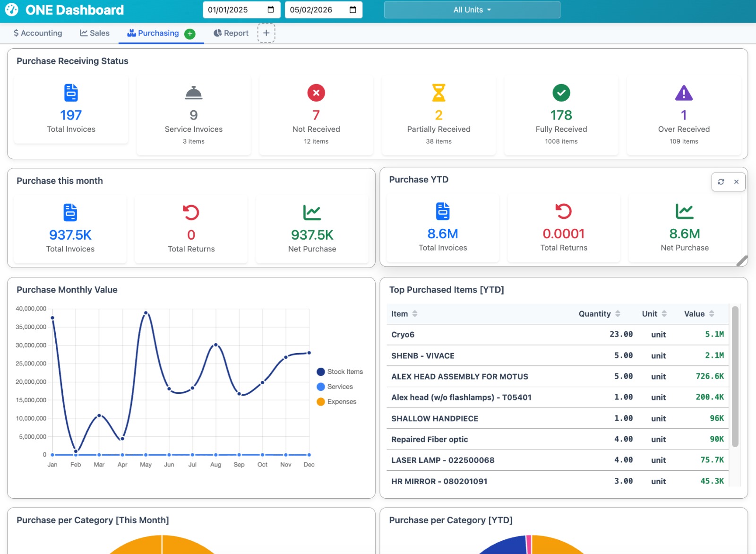Image resolution: width=756 pixels, height=554 pixels.
Task: Click the dashed add-tab plus button
Action: tap(266, 33)
